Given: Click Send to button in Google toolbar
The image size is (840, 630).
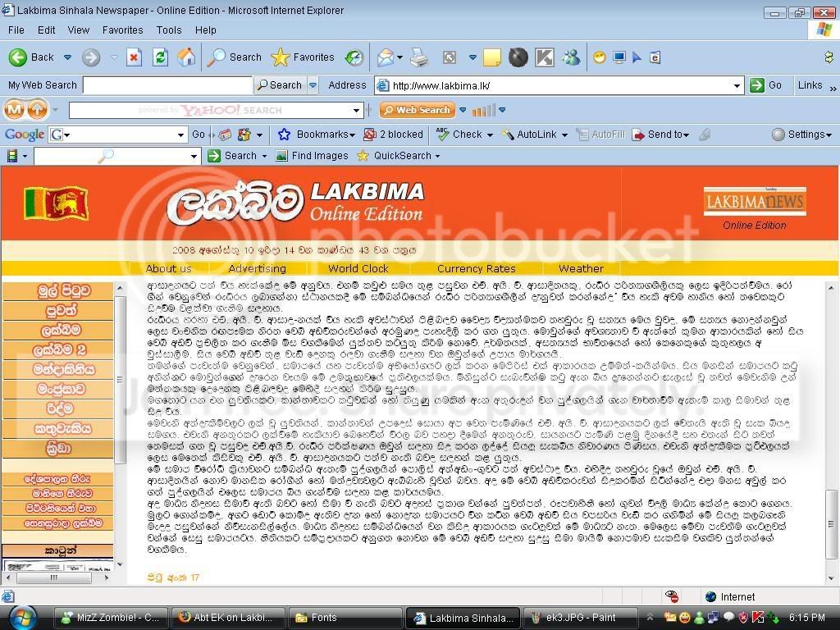Looking at the screenshot, I should [660, 135].
